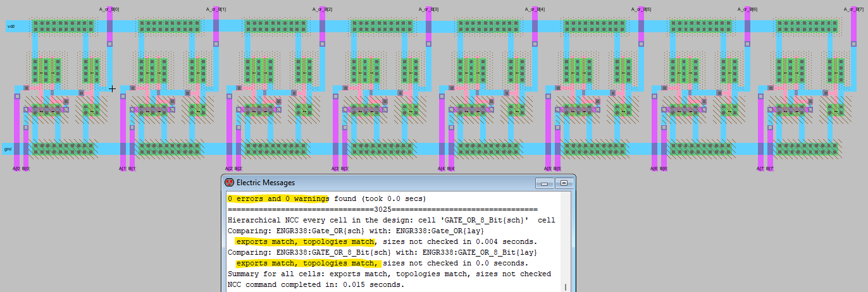Minimize the Electric Messages window

point(543,183)
